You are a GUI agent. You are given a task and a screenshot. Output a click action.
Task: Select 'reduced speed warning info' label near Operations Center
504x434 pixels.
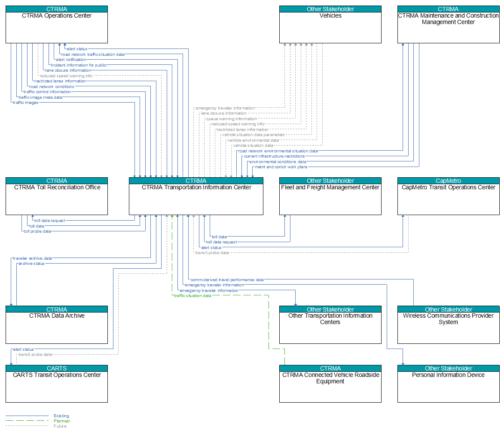point(66,76)
